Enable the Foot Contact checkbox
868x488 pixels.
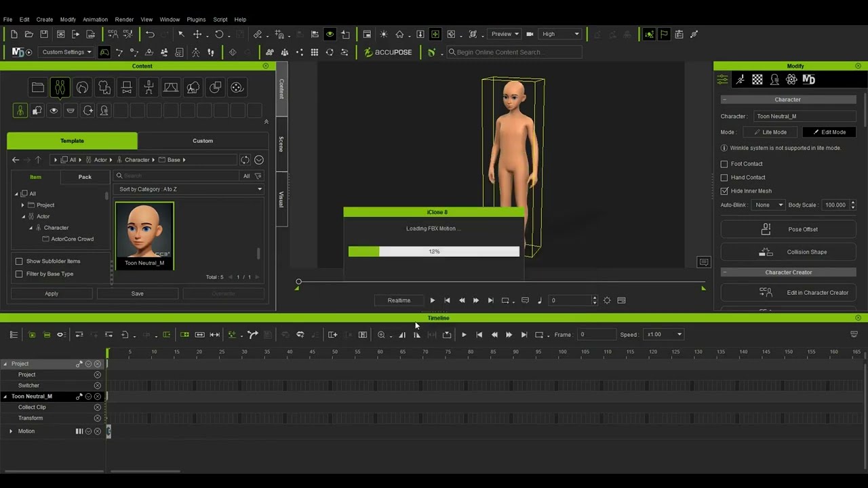click(724, 164)
